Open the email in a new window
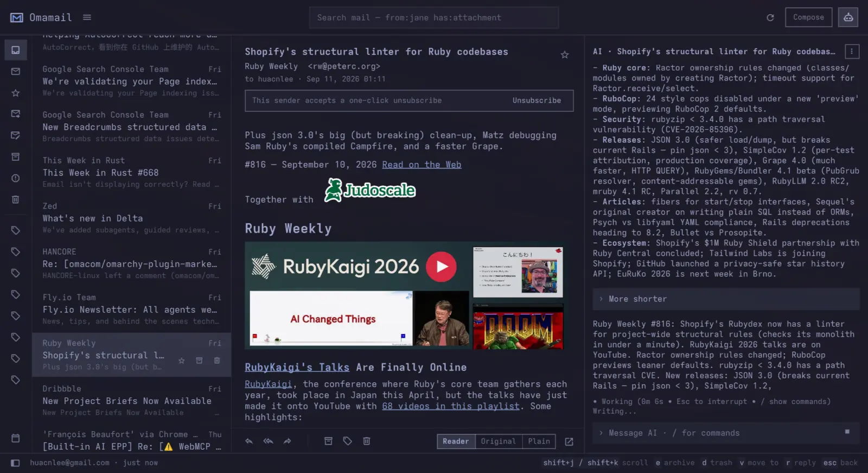 [569, 442]
